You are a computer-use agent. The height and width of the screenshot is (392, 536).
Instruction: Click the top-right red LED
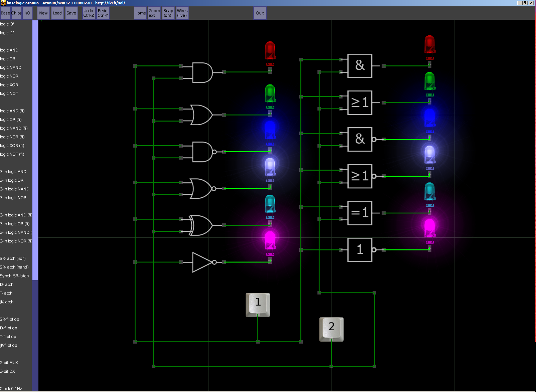(429, 45)
